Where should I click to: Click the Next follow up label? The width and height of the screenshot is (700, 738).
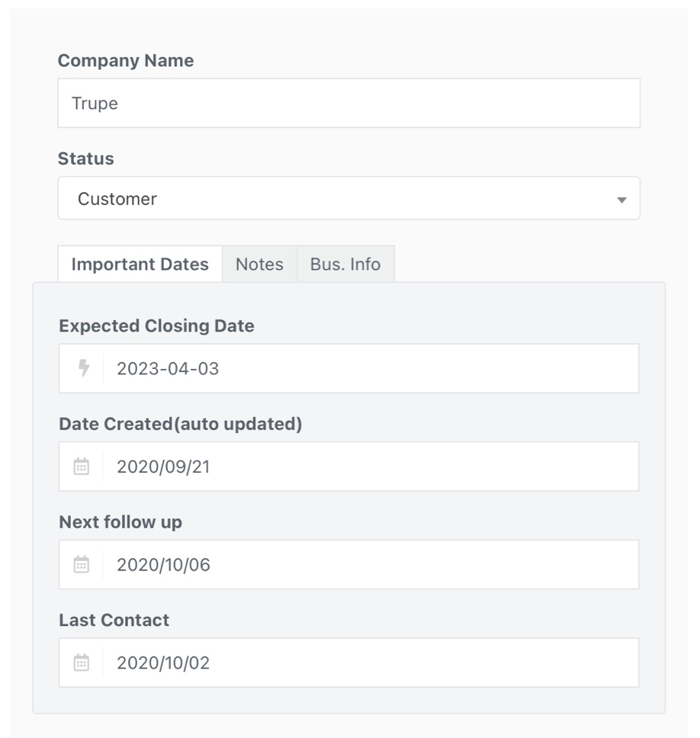click(120, 522)
